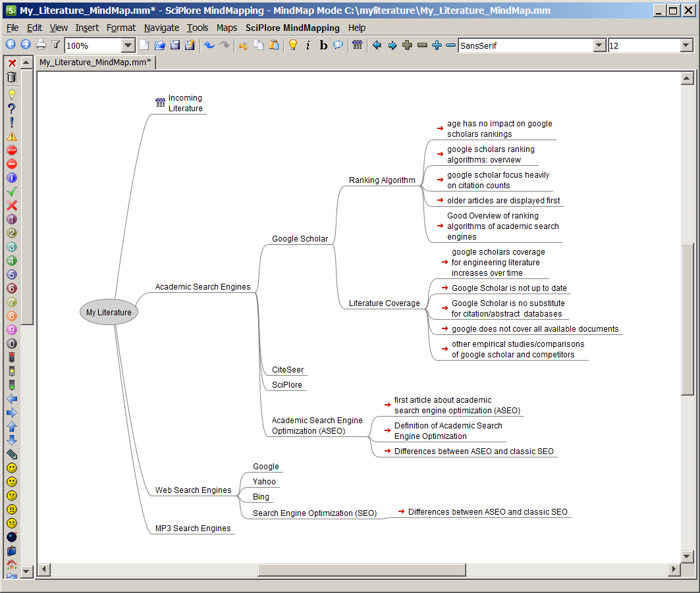700x593 pixels.
Task: Click the filter funnel icon in toolbar
Action: coord(56,45)
